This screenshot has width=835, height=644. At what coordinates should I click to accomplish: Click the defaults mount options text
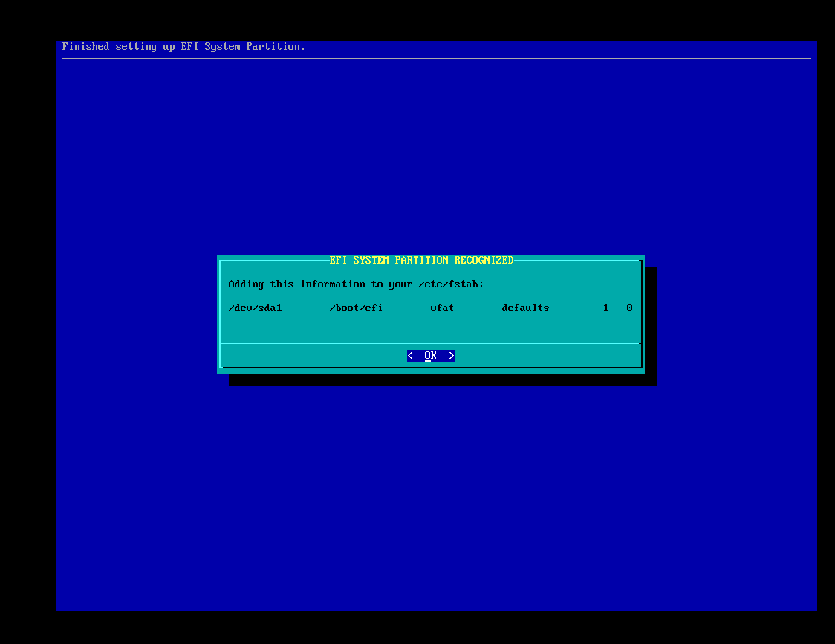[525, 308]
